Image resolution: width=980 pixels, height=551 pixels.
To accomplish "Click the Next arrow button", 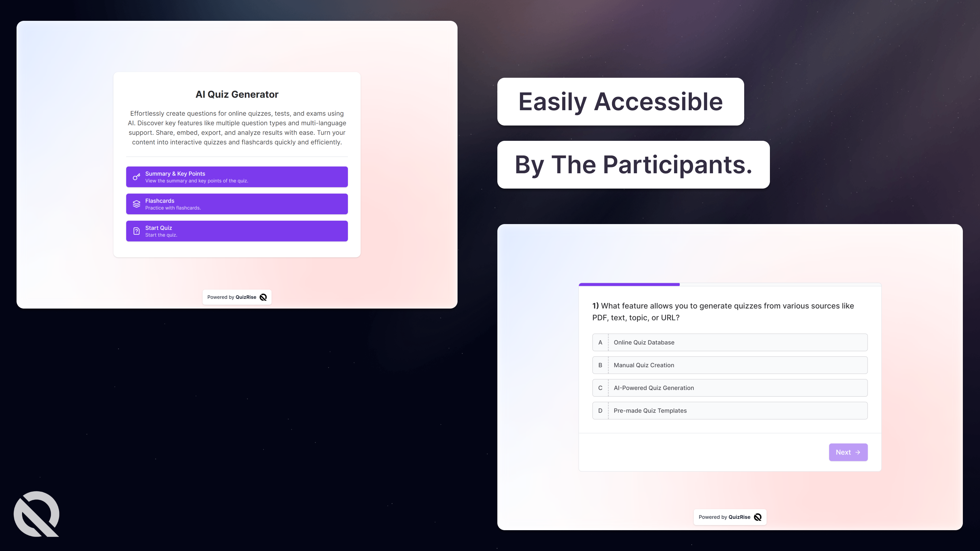I will point(848,452).
